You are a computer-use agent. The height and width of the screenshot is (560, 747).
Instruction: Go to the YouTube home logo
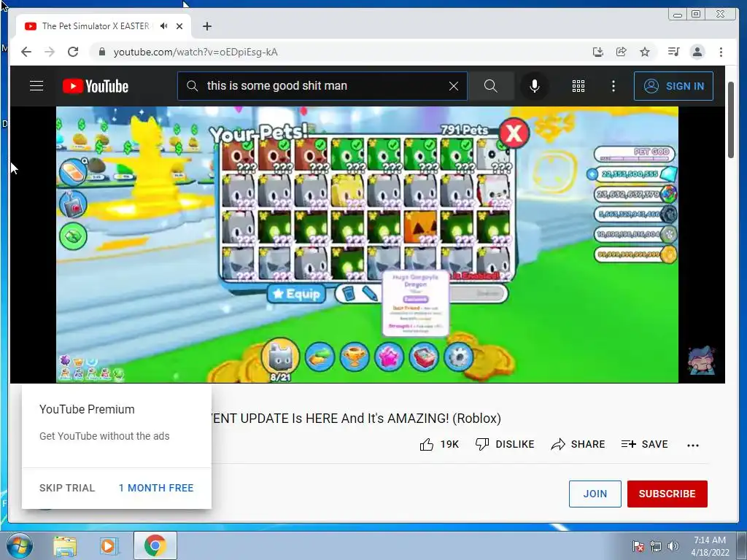click(x=96, y=86)
